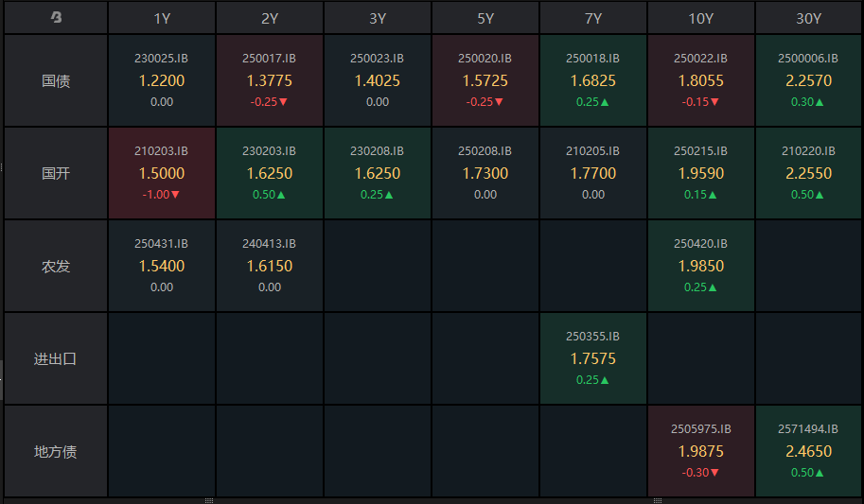Click the green up arrow under 2.2570
The image size is (864, 504).
(820, 102)
